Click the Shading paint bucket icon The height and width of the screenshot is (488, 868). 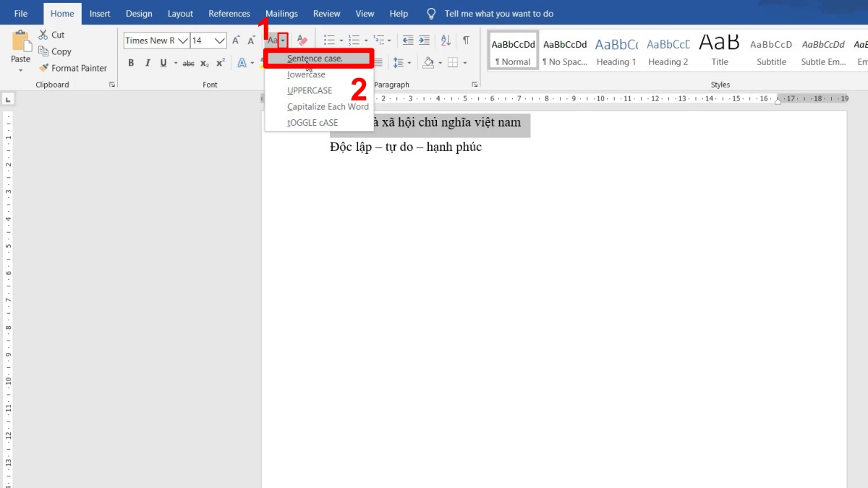click(x=428, y=63)
